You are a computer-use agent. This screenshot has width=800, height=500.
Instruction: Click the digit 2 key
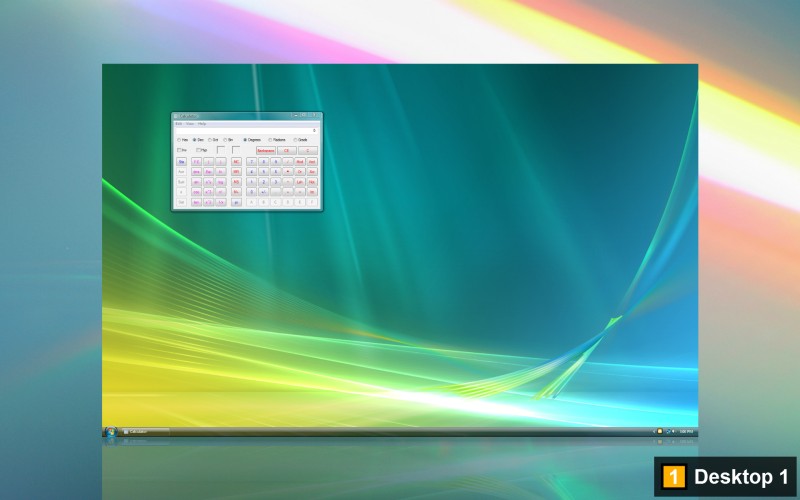tap(264, 182)
